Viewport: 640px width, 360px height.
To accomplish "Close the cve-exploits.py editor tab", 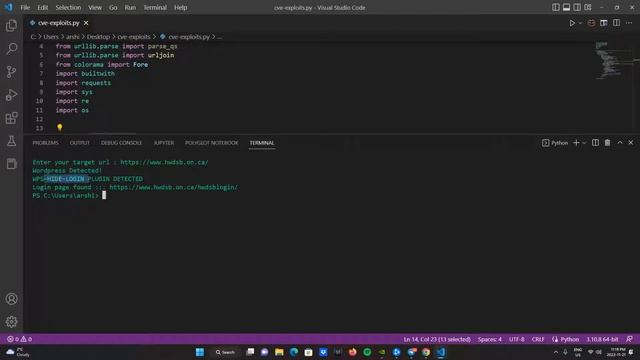I will [86, 23].
